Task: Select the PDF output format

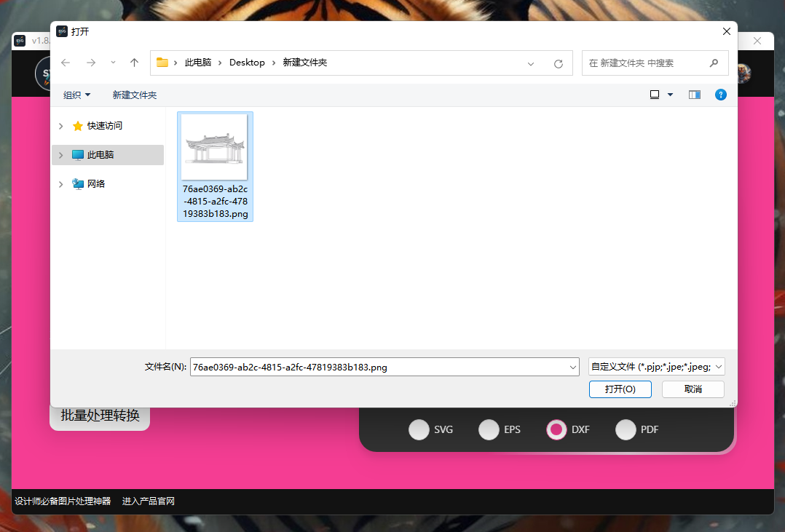Action: [626, 429]
